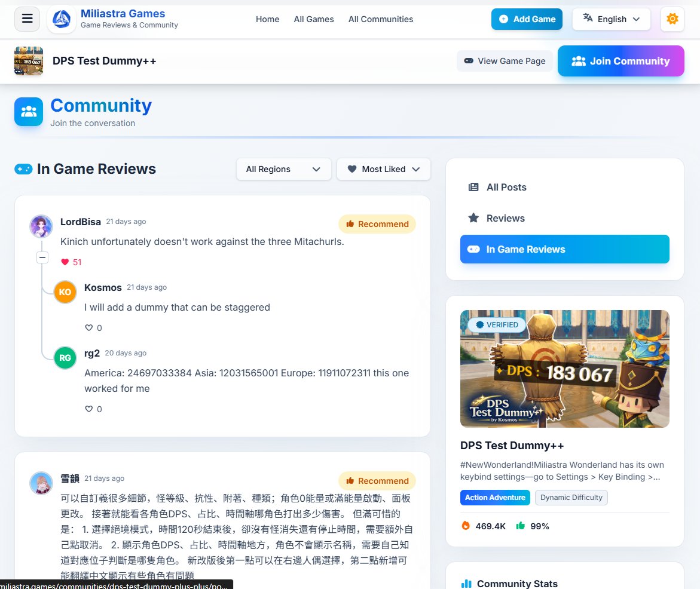Screen dimensions: 700x589
Task: Click the VERIFIED badge on game image
Action: [x=497, y=325]
